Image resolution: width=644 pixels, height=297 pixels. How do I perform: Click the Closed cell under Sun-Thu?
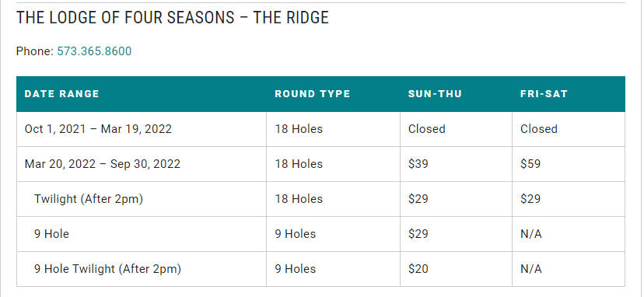[456, 129]
